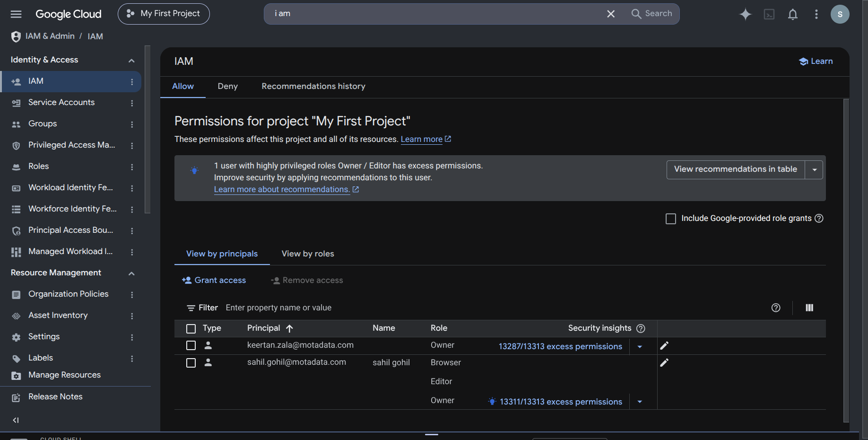Open the Recommendations history tab
The image size is (868, 440).
313,87
